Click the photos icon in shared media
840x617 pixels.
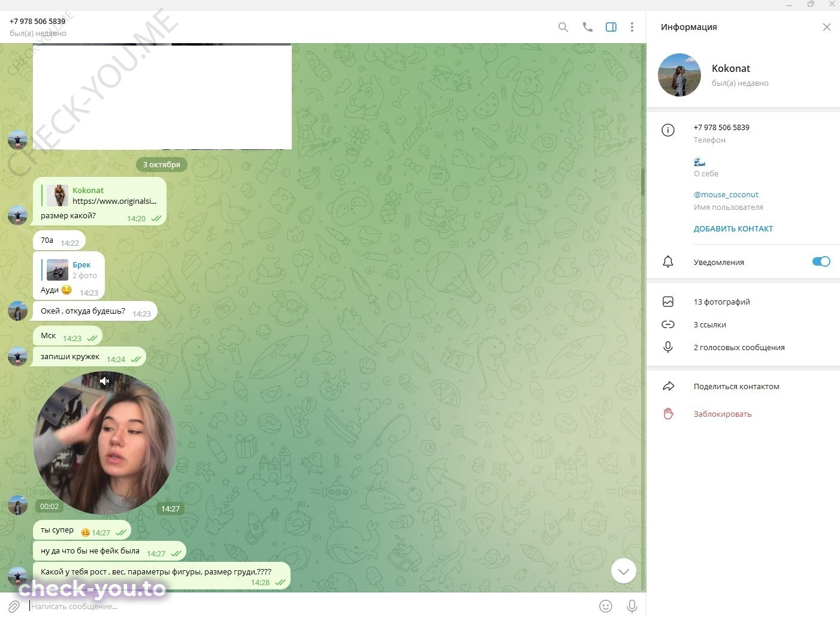(x=668, y=302)
